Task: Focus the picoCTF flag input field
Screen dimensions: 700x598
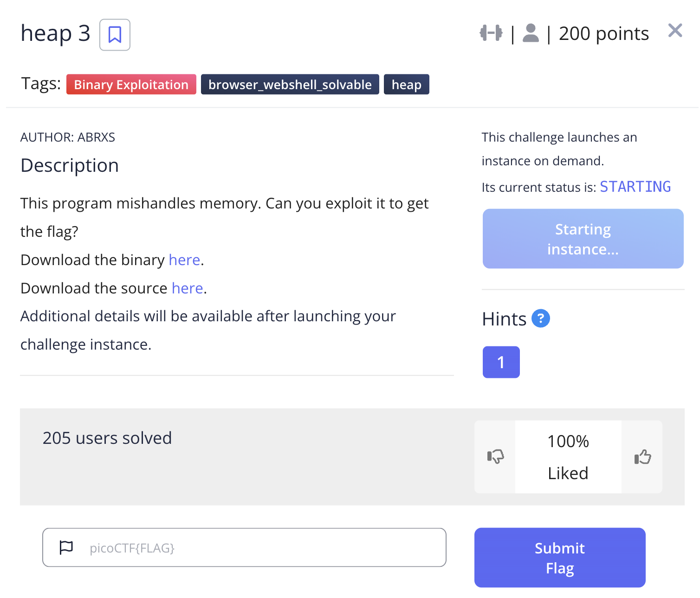Action: click(260, 548)
